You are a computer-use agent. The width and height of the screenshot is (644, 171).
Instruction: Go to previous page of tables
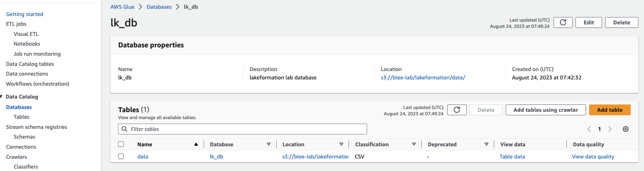coord(589,129)
